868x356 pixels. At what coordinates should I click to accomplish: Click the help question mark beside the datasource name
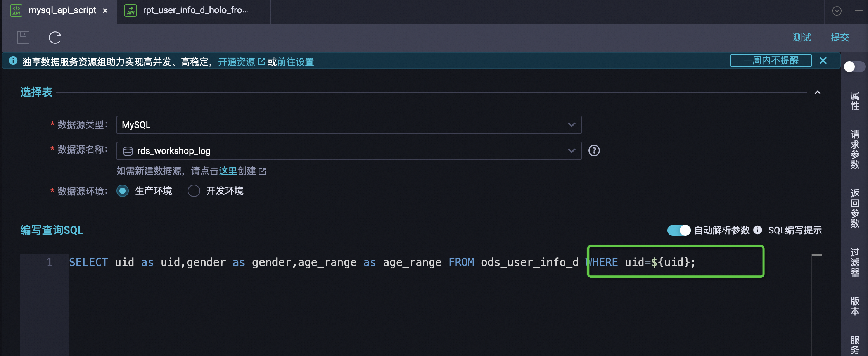coord(594,150)
